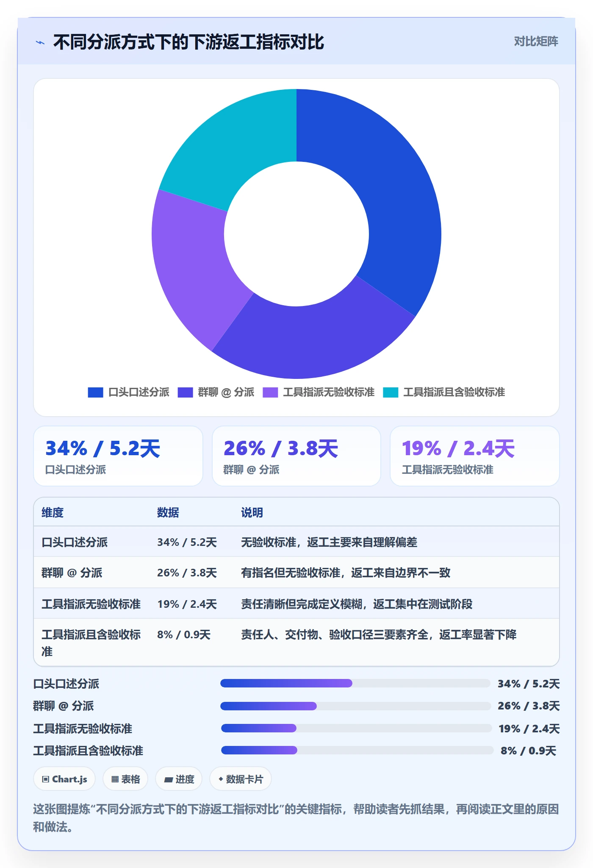Click table cell 责任清晰但完成定义模糊，返工集中在测试阶段
The width and height of the screenshot is (593, 868).
357,604
